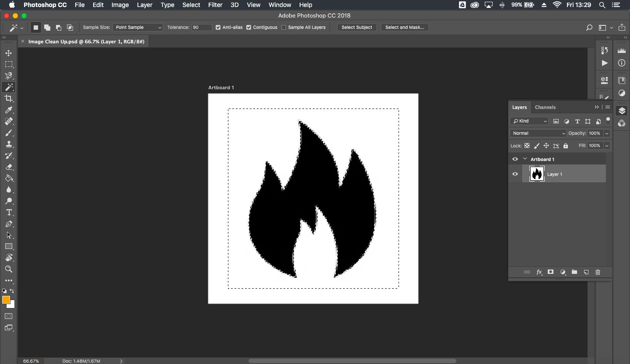Image resolution: width=630 pixels, height=364 pixels.
Task: Add a layer style with fx icon
Action: point(539,272)
